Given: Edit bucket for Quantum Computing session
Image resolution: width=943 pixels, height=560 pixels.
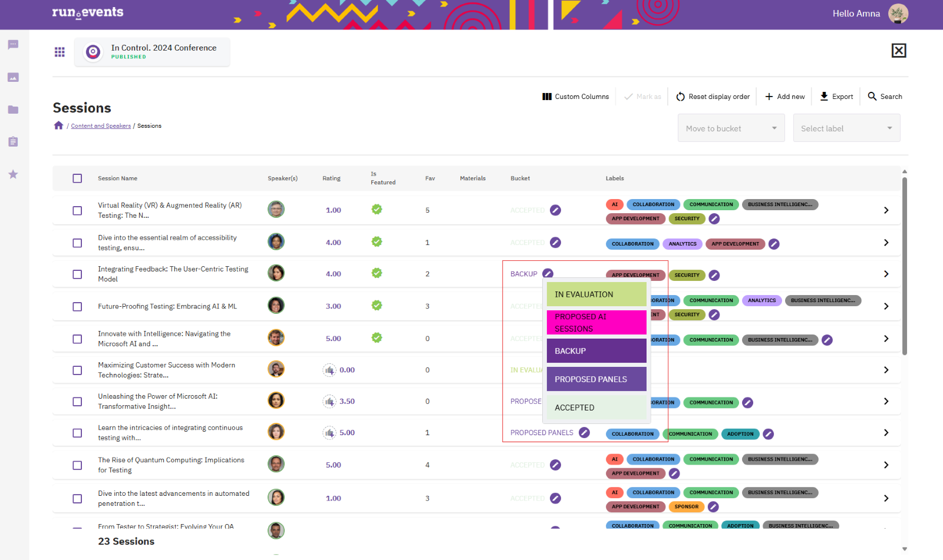Looking at the screenshot, I should [555, 465].
